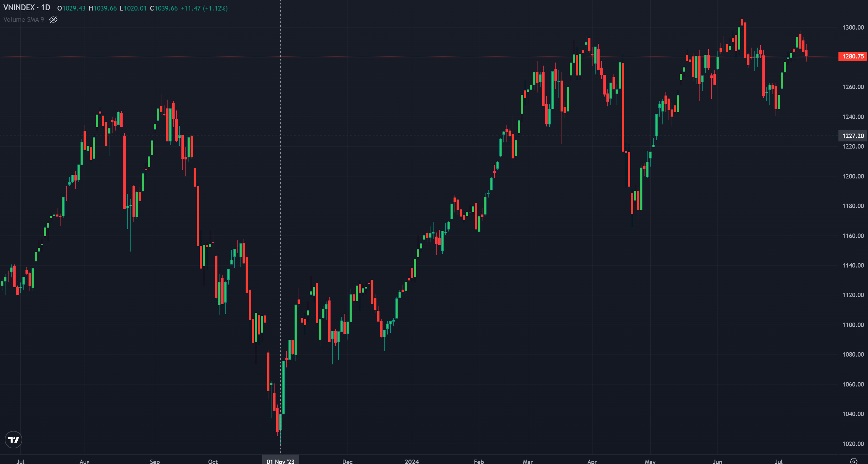Click the 1100.00 price axis label

pos(853,325)
